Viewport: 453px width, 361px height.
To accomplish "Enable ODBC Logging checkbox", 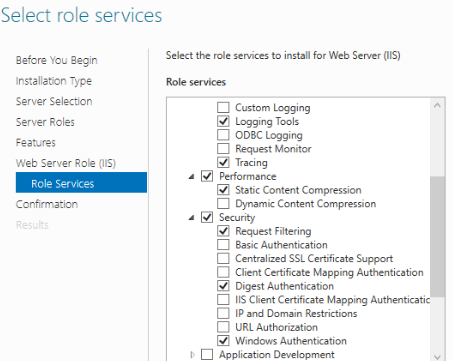I will 223,135.
